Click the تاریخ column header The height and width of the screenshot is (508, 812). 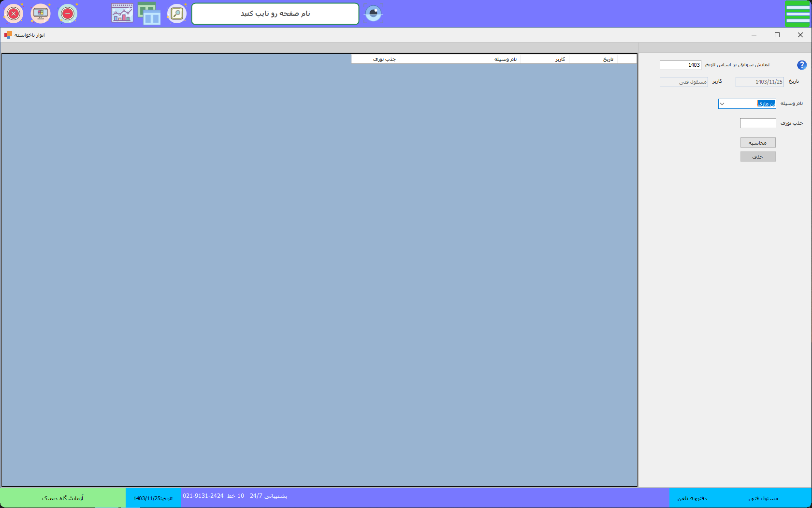click(x=608, y=59)
